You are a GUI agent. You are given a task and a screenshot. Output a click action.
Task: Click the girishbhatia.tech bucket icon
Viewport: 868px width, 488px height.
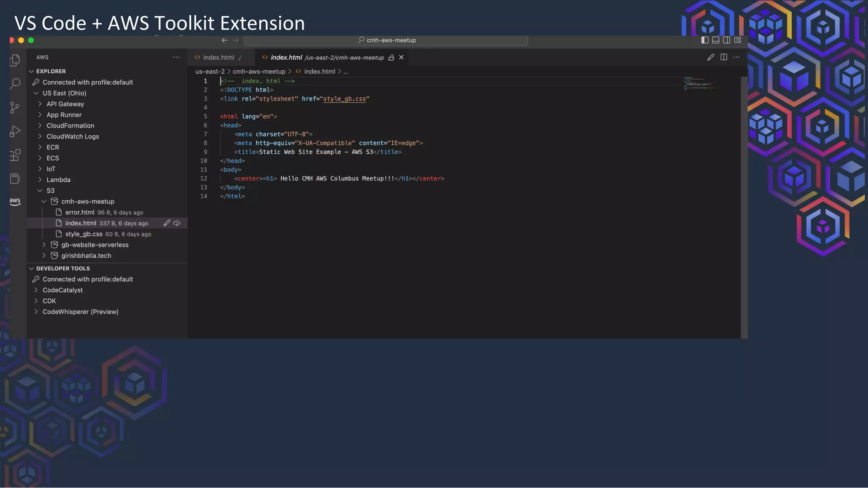click(55, 255)
